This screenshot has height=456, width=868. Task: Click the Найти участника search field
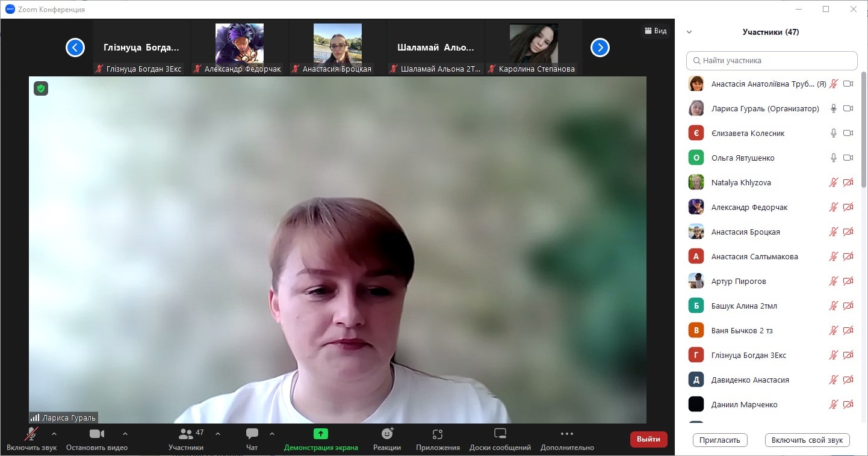[772, 61]
